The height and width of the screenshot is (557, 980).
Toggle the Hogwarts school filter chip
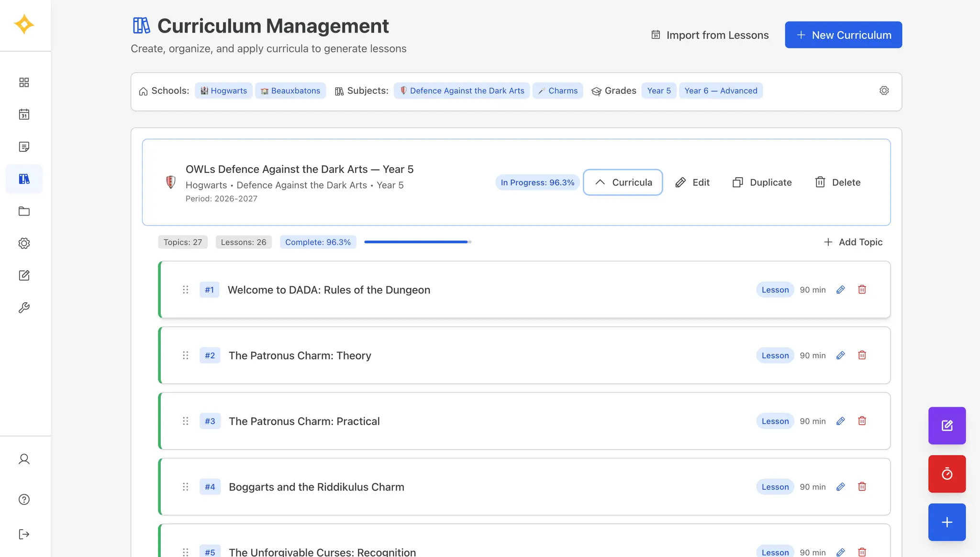pos(223,91)
